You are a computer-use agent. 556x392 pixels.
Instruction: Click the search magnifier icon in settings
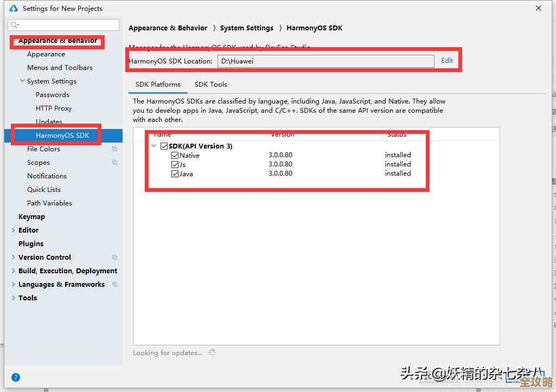coord(15,25)
